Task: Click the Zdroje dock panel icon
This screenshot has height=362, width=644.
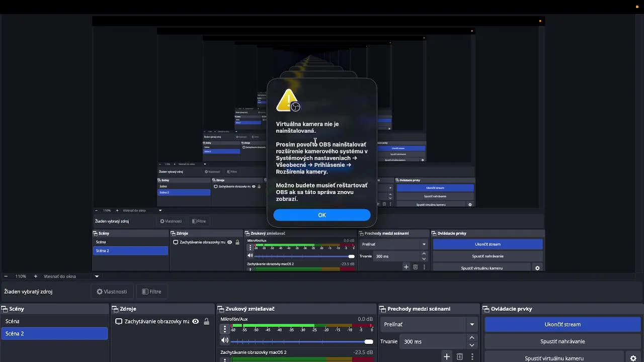Action: point(115,309)
